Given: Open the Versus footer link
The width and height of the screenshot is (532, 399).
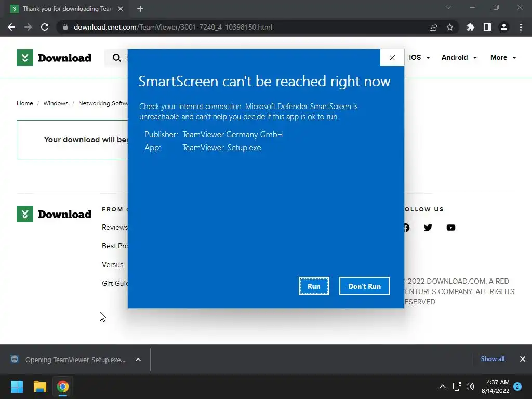Looking at the screenshot, I should point(112,264).
